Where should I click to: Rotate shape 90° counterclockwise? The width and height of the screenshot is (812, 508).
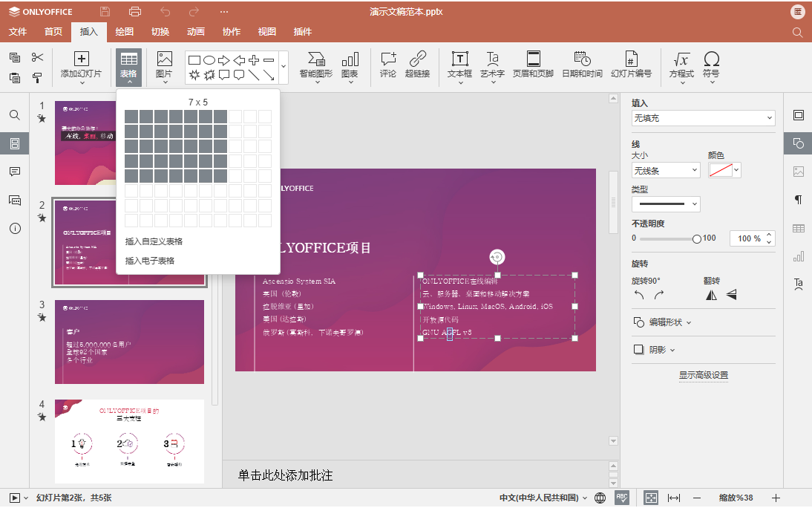pyautogui.click(x=639, y=295)
